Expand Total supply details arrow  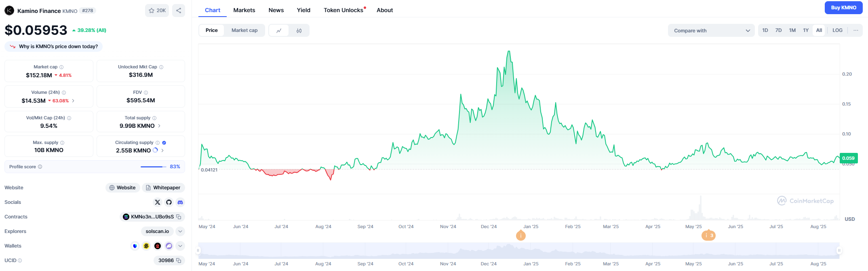tap(159, 126)
